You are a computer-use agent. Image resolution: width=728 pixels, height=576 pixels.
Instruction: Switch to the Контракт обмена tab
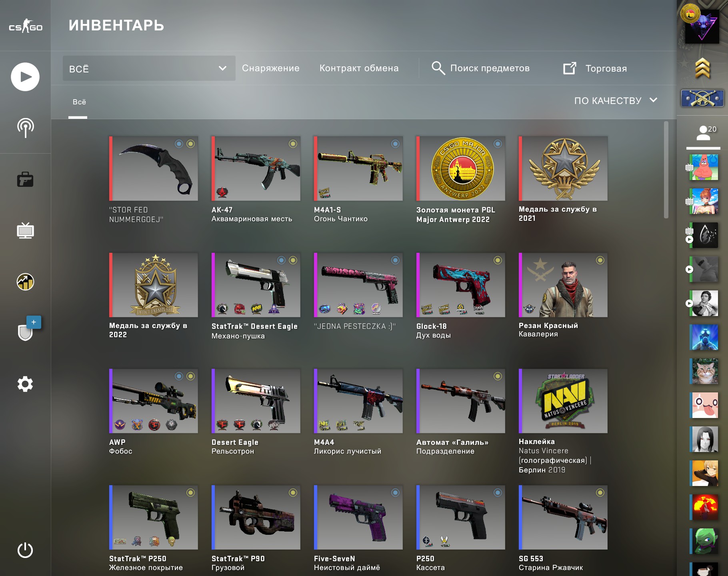(359, 68)
